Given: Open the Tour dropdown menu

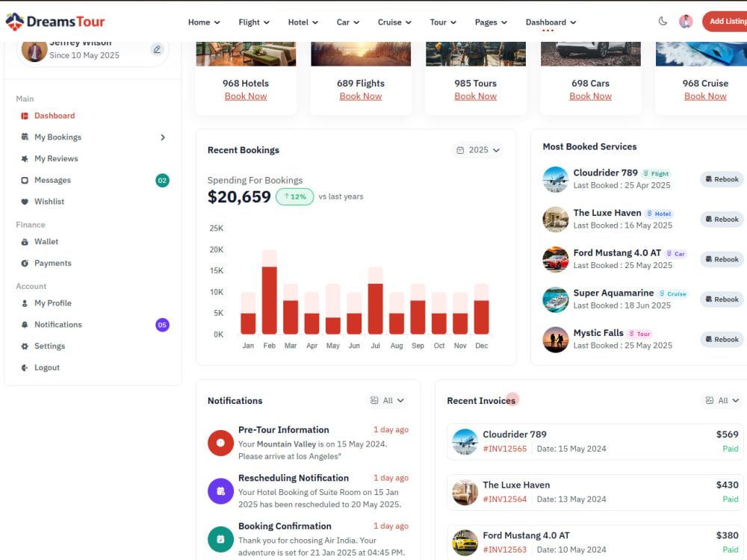Looking at the screenshot, I should 443,22.
